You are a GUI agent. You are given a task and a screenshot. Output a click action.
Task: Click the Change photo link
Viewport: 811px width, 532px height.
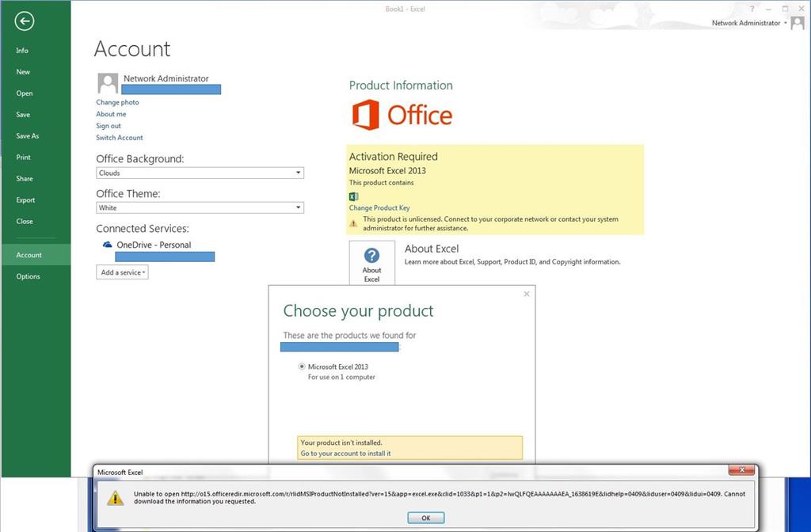(117, 102)
